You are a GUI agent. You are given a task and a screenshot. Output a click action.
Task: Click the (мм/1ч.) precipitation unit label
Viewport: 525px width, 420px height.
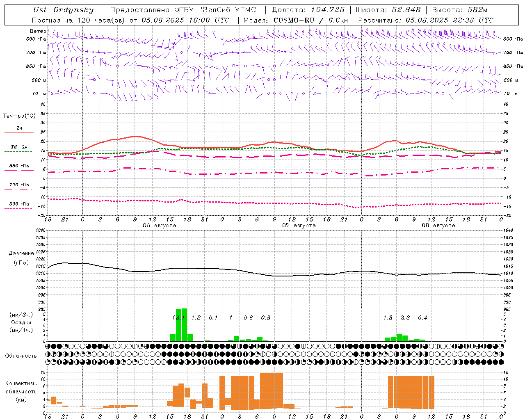coord(21,330)
